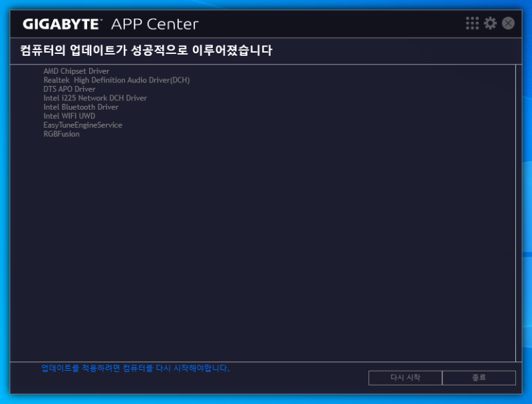The image size is (532, 404).
Task: Select the DTS APO Driver entry
Action: click(68, 89)
